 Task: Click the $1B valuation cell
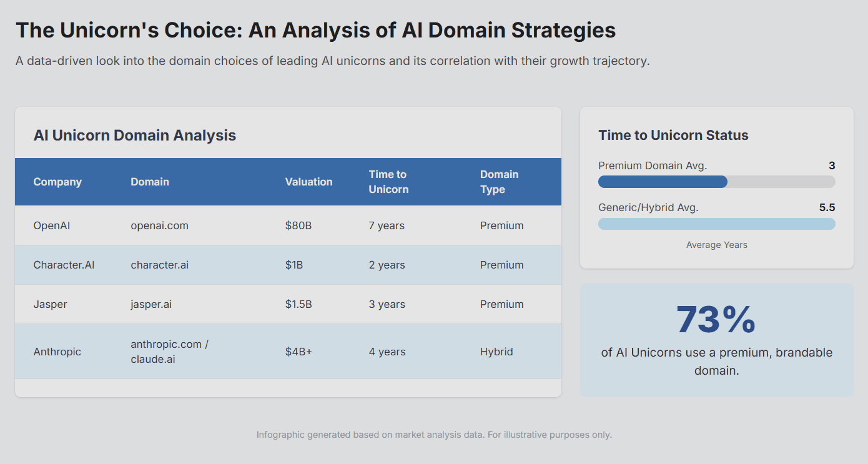[294, 265]
